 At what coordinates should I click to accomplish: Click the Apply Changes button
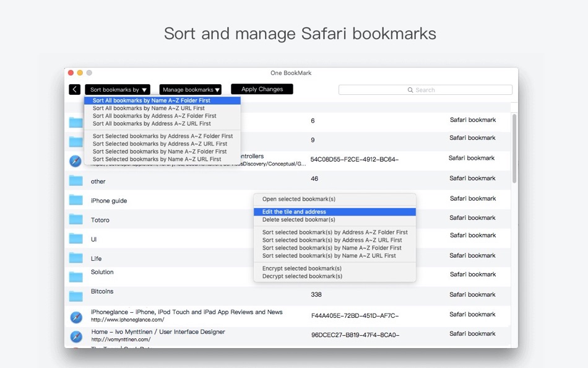262,89
